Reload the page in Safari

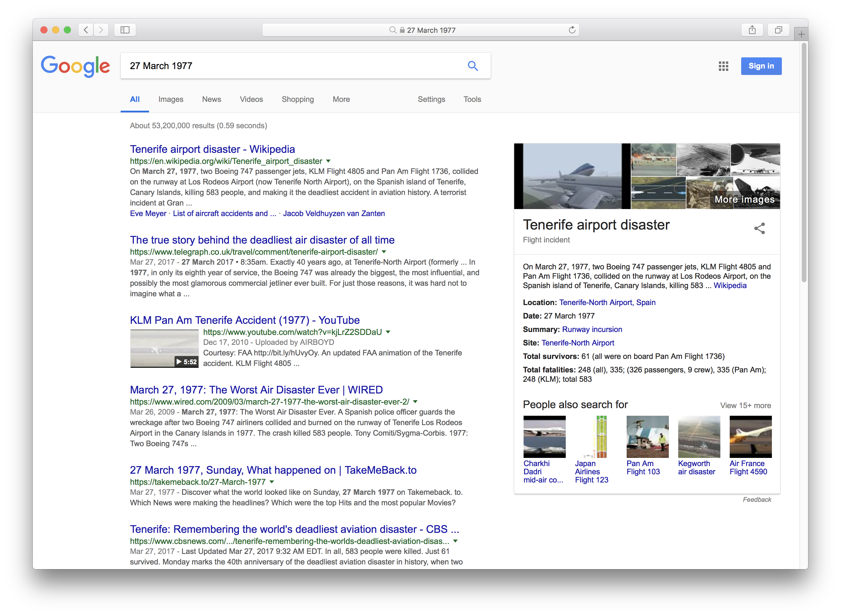(572, 30)
